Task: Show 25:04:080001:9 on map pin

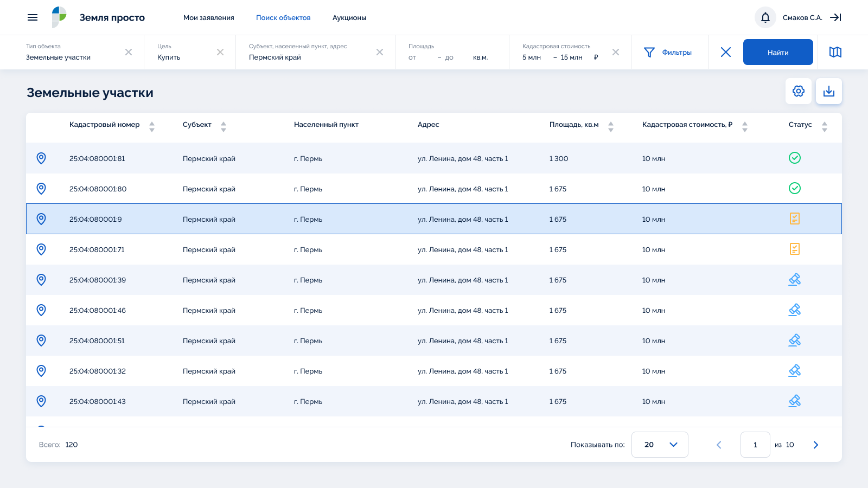Action: tap(41, 219)
